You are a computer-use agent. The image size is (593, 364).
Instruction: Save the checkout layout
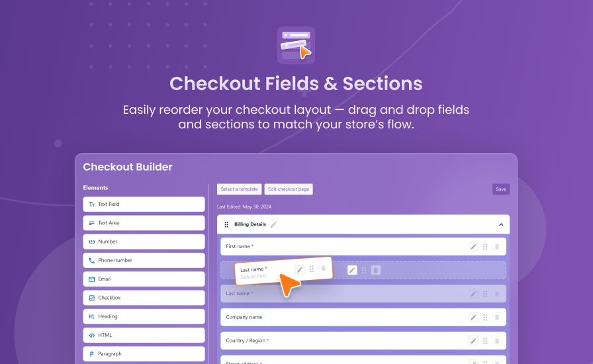501,189
